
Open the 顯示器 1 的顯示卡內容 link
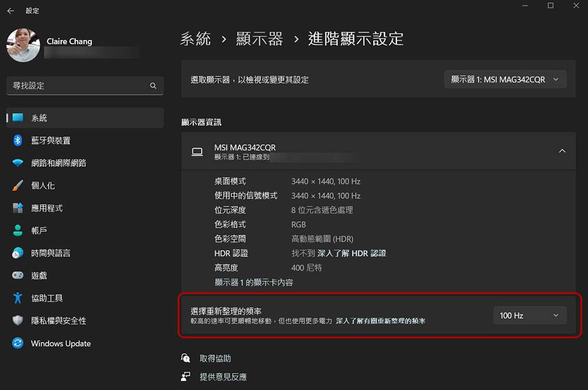pos(253,282)
